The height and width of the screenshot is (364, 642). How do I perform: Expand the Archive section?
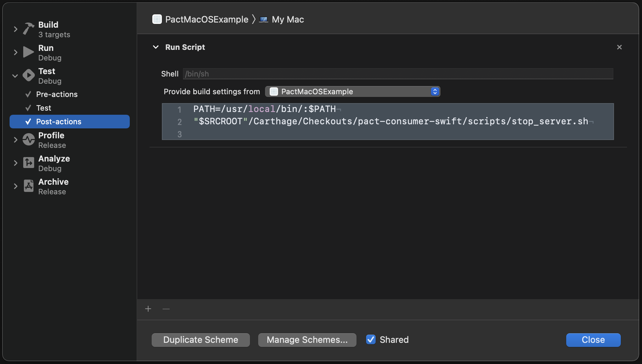[15, 186]
